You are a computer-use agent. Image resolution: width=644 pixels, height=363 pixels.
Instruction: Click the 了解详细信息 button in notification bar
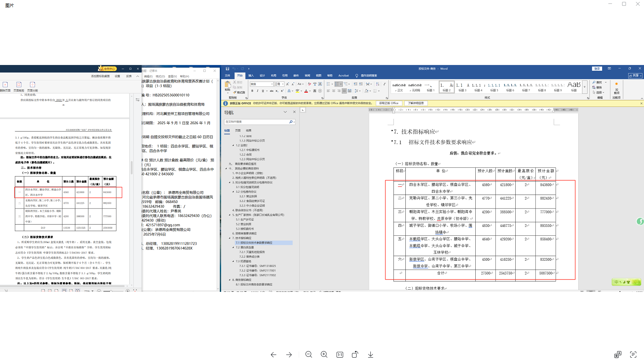pyautogui.click(x=416, y=103)
